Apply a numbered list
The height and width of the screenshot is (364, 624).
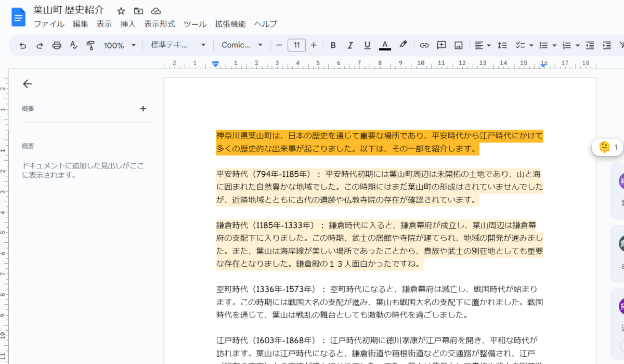coord(567,45)
